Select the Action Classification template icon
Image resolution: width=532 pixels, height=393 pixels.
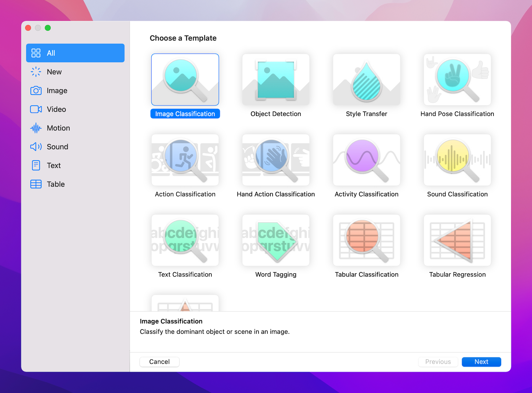[x=185, y=160]
